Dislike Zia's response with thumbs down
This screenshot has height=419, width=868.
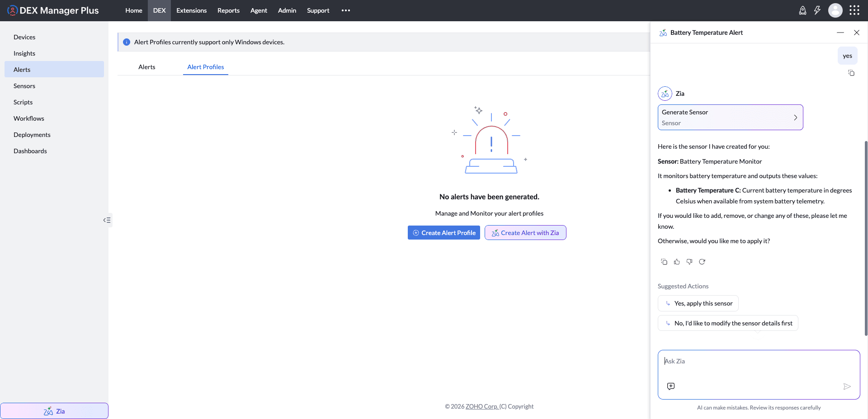coord(689,262)
